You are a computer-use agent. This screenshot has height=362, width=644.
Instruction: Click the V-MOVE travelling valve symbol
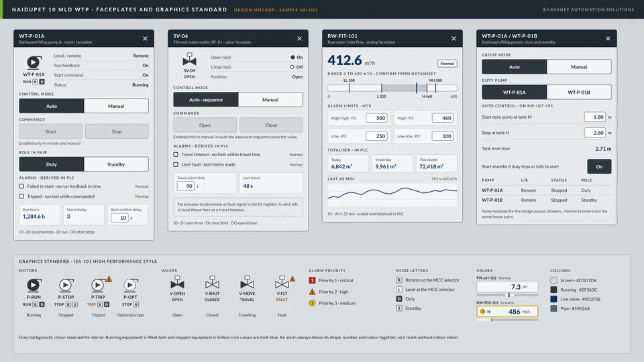[247, 282]
